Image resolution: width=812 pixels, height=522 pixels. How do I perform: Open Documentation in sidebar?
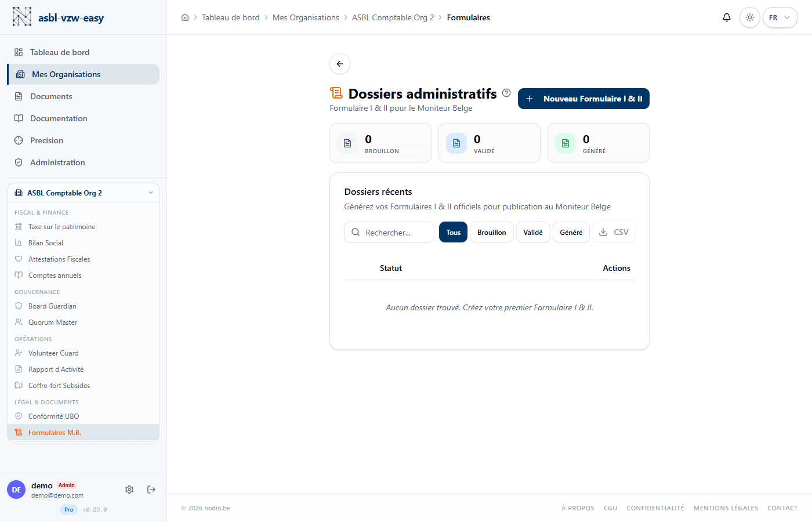tap(84, 118)
